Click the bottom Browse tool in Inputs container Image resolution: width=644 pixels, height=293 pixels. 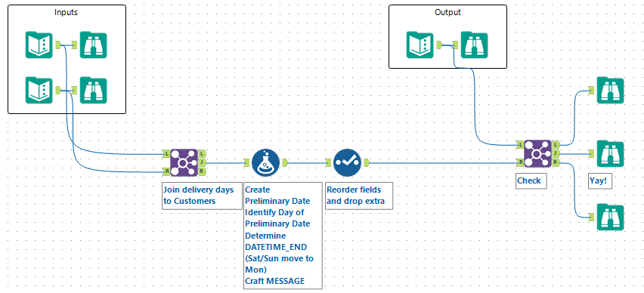tap(93, 90)
